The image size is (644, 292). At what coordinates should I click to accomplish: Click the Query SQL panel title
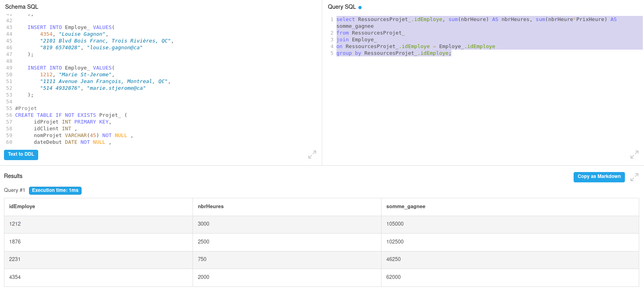coord(342,7)
